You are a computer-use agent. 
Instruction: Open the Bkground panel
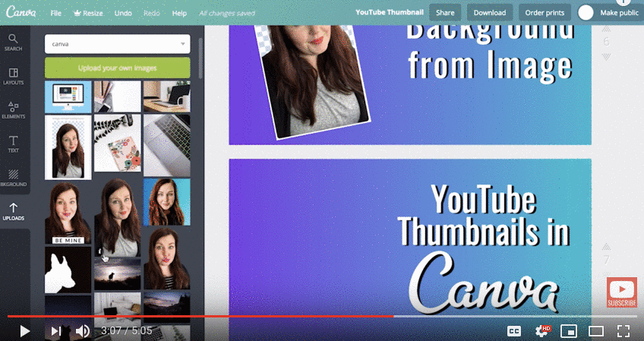point(13,178)
